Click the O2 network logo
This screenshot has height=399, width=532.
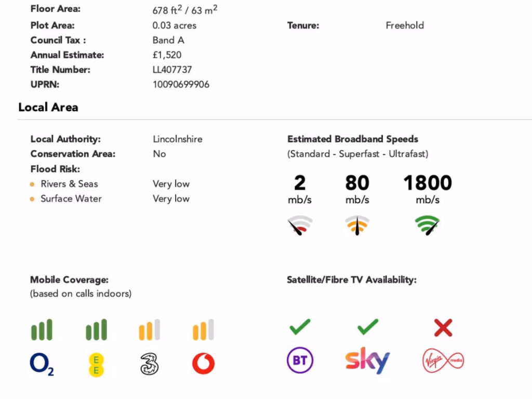point(42,363)
